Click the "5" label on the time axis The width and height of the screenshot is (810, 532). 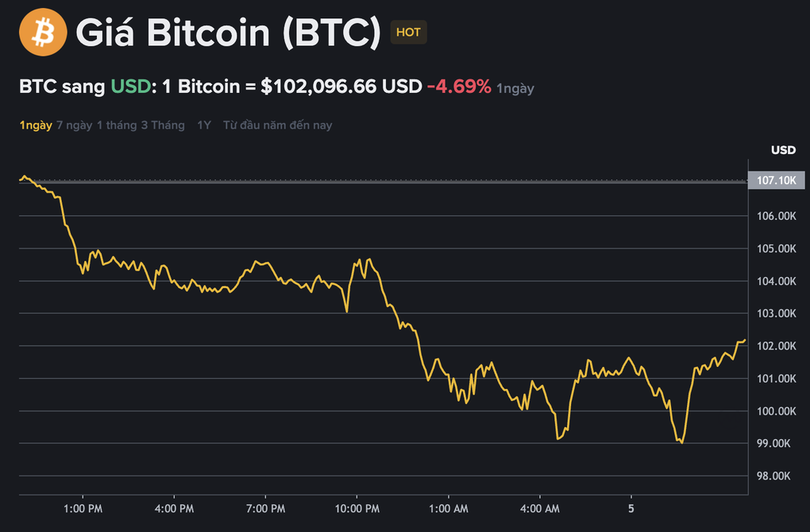[x=631, y=509]
